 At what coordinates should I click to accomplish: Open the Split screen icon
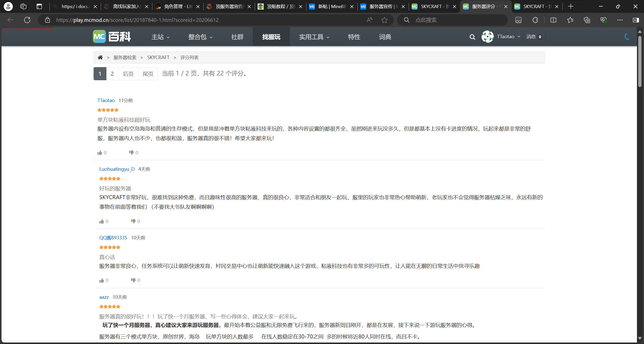(553, 20)
